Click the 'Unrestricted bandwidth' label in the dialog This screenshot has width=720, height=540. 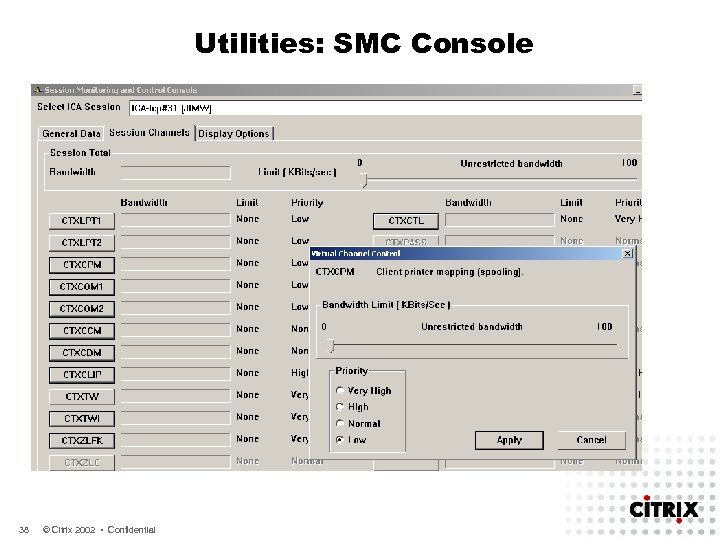click(472, 327)
